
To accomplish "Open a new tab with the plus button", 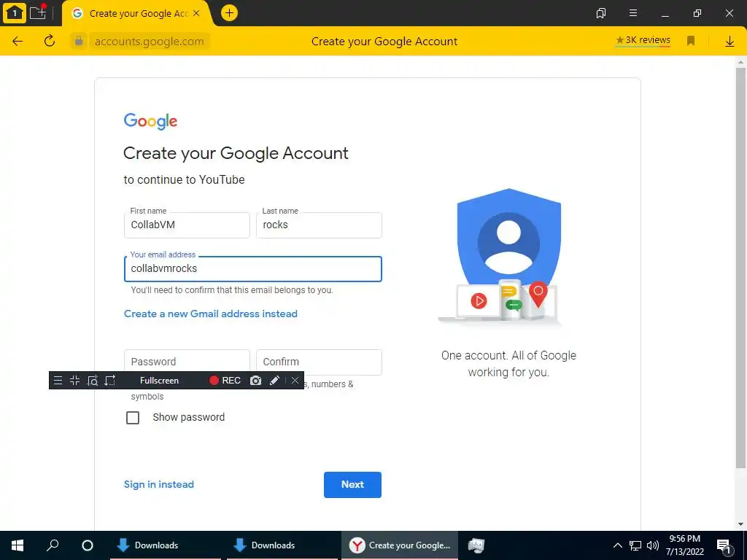I will (229, 13).
